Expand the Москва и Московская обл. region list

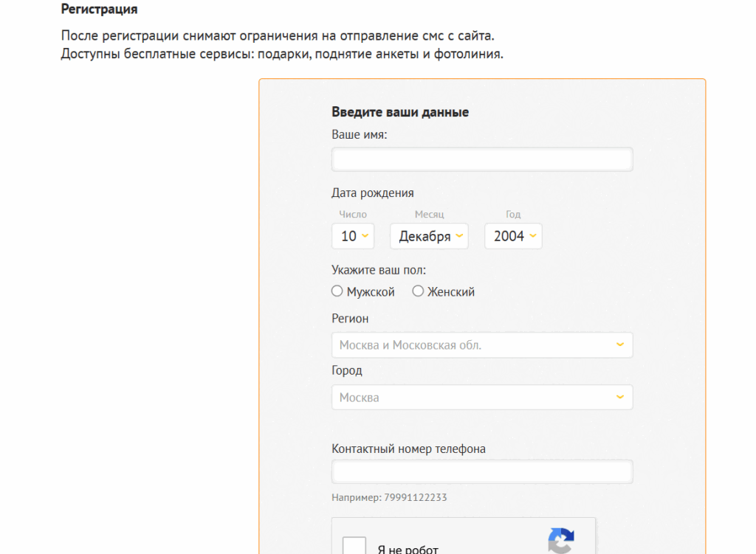point(481,344)
